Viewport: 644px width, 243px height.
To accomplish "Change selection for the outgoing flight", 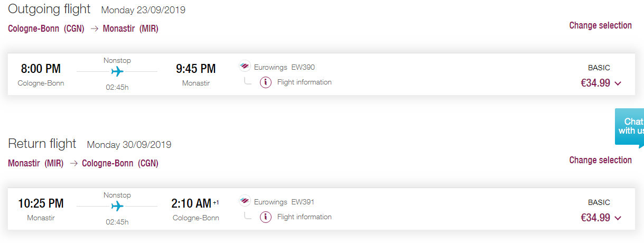I will (600, 25).
